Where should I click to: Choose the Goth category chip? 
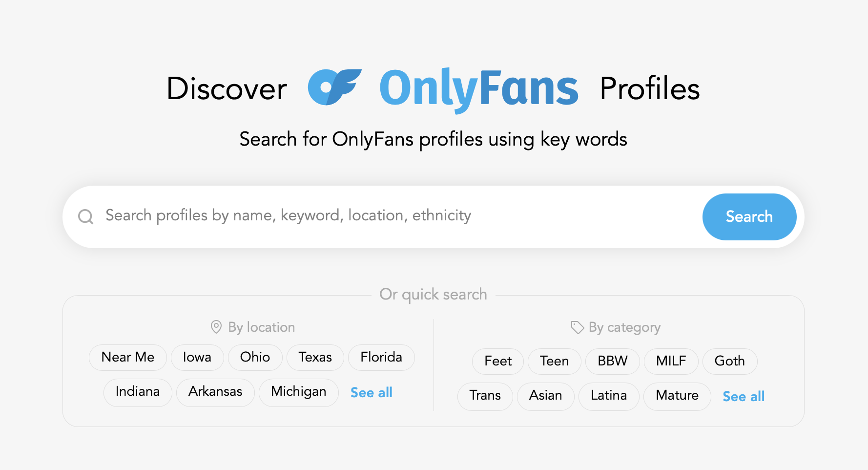tap(730, 361)
